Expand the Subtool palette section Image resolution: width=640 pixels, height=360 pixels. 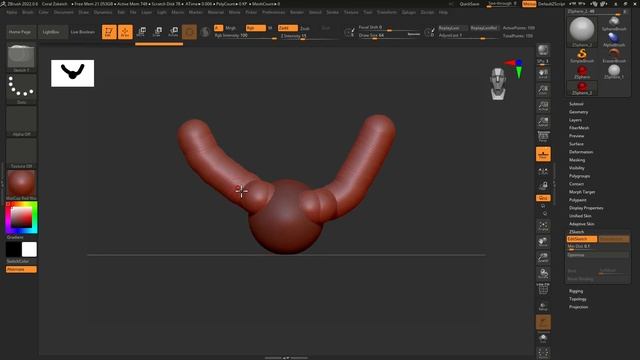(x=576, y=104)
